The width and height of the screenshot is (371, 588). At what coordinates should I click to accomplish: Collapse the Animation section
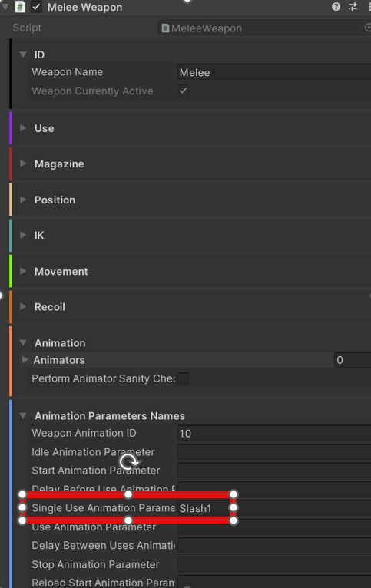[x=23, y=343]
